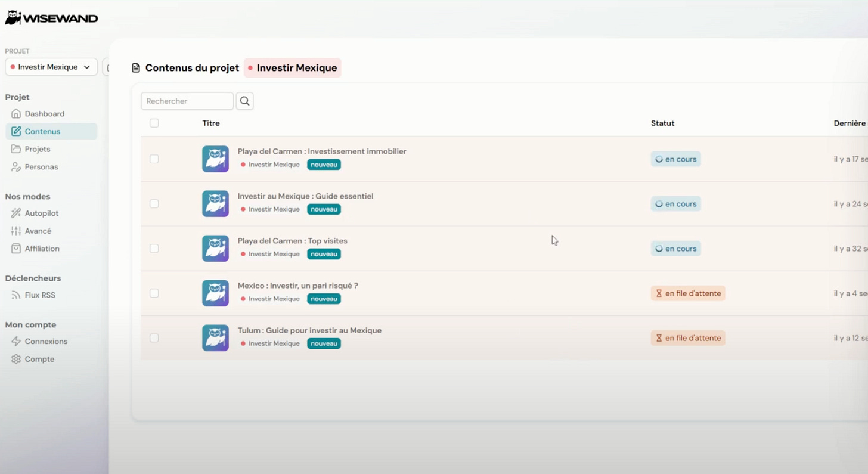Click the Flux RSS feed icon

16,295
